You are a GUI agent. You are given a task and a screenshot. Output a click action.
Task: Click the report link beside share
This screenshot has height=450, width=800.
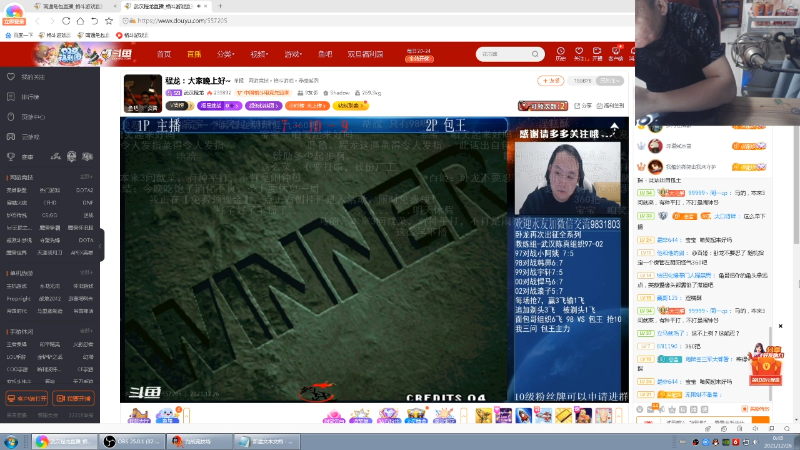click(610, 106)
